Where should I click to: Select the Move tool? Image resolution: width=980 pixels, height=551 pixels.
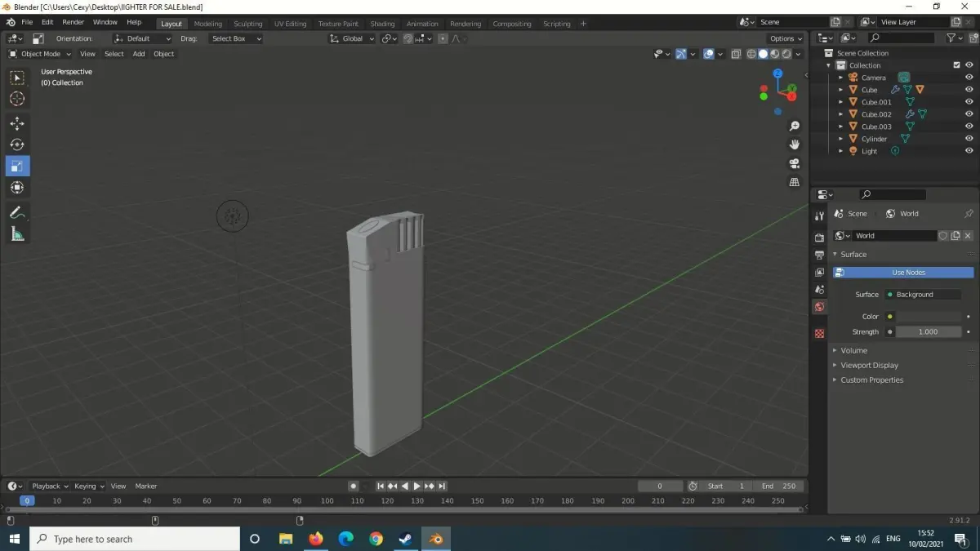point(17,123)
